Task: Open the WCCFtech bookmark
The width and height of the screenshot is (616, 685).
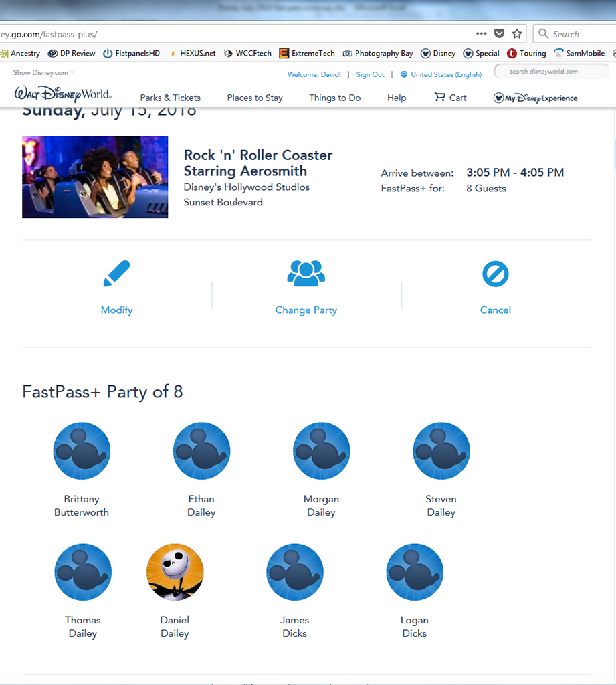Action: click(247, 54)
